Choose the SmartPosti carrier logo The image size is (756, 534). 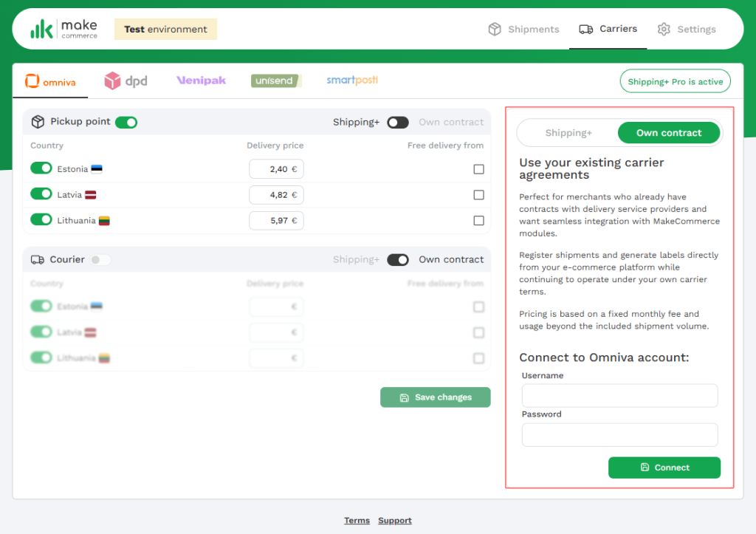352,81
